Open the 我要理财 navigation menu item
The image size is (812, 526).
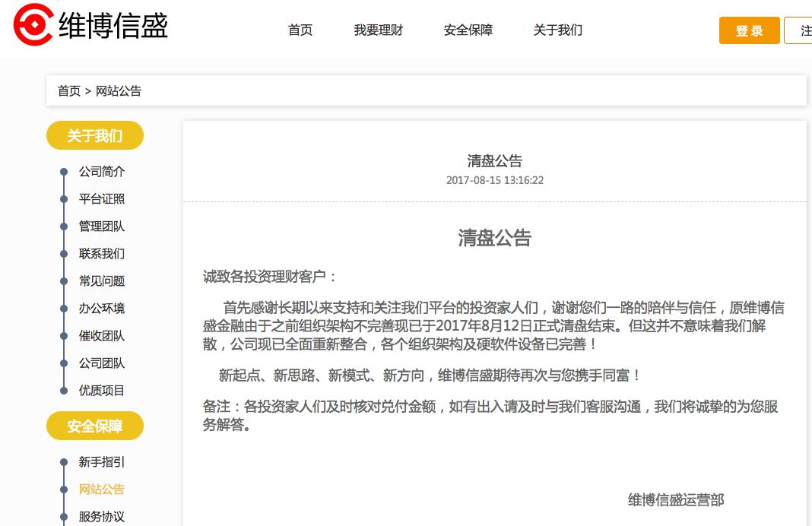pyautogui.click(x=378, y=30)
